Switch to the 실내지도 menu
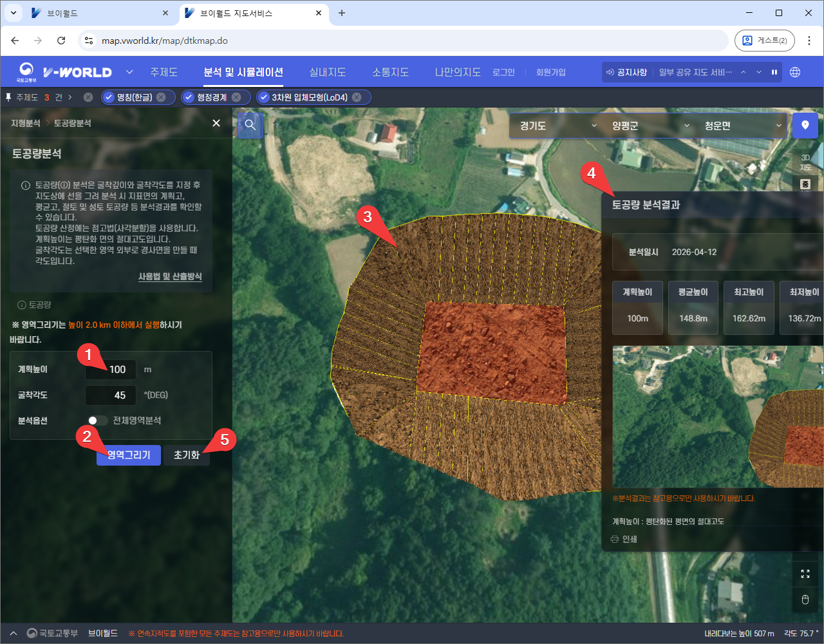This screenshot has width=824, height=644. tap(327, 72)
